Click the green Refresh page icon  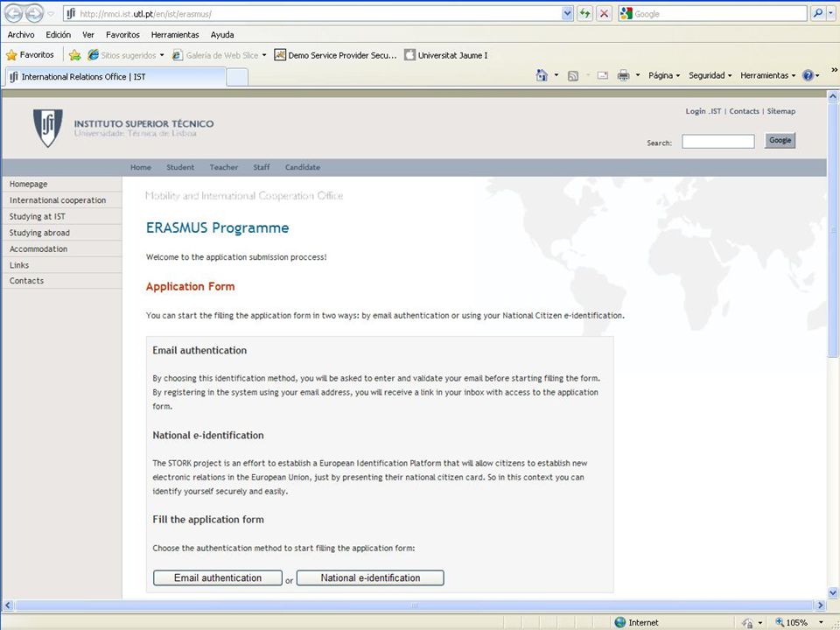click(x=584, y=14)
